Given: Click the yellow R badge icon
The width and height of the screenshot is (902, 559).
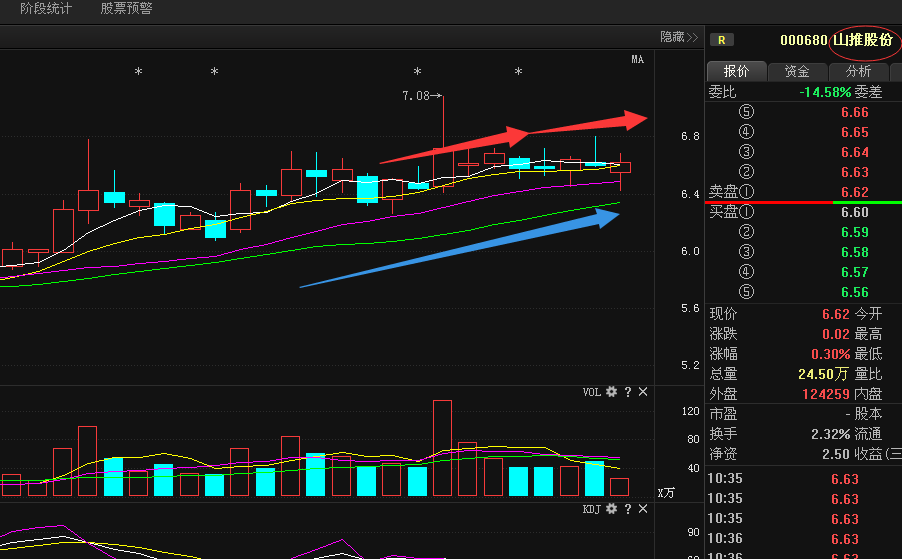Looking at the screenshot, I should pyautogui.click(x=721, y=40).
